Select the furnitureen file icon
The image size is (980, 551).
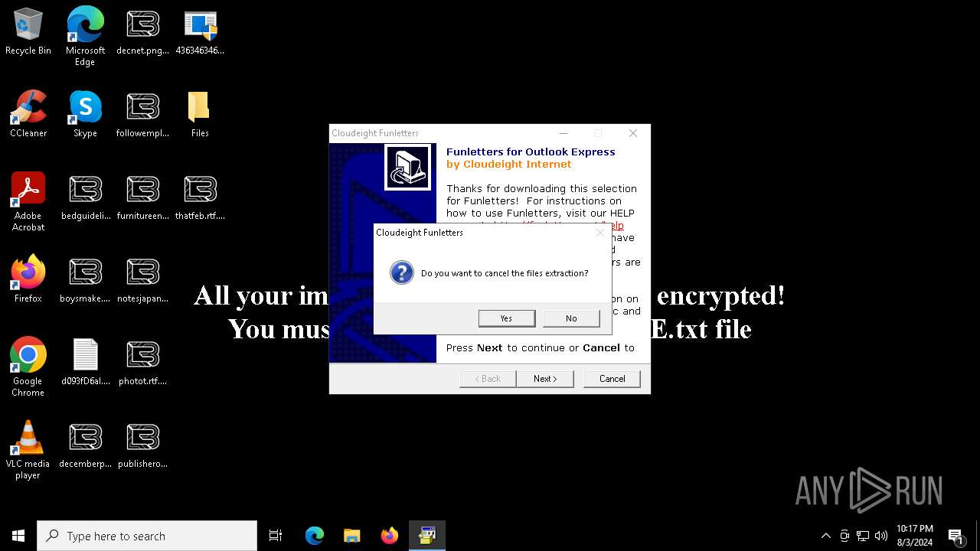142,197
